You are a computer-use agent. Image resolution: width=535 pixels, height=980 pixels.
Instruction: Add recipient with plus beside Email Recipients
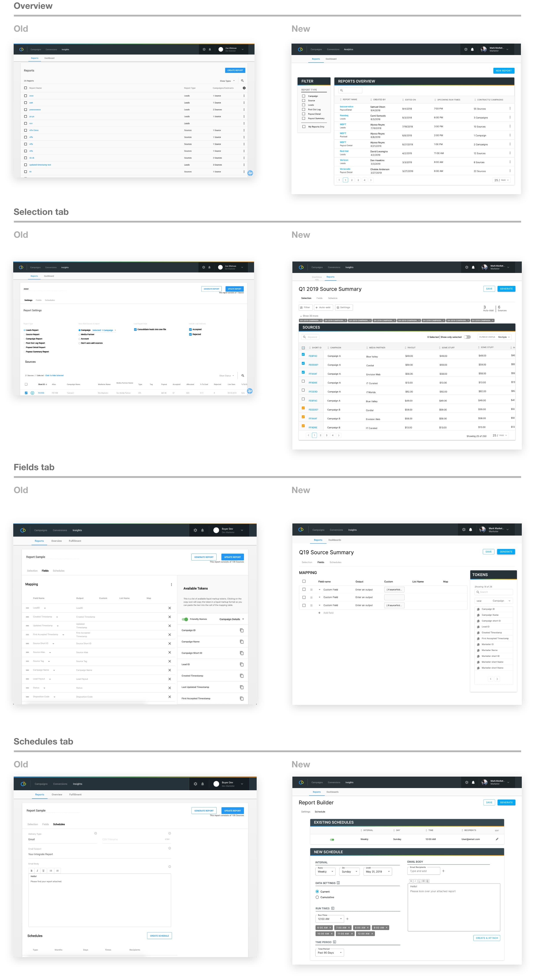443,871
